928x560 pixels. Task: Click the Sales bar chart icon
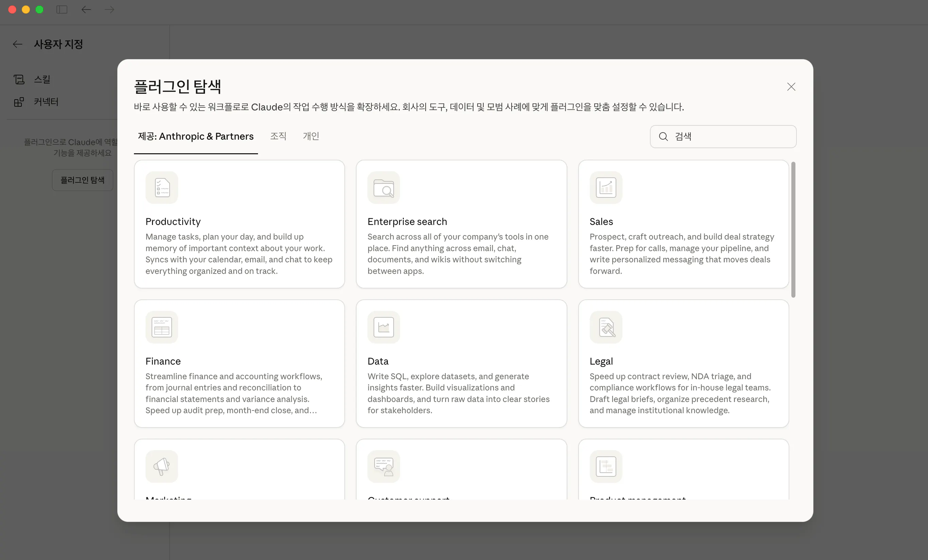pyautogui.click(x=606, y=188)
